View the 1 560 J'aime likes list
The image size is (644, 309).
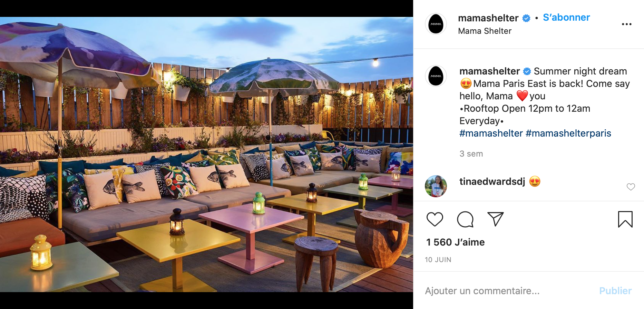[455, 242]
